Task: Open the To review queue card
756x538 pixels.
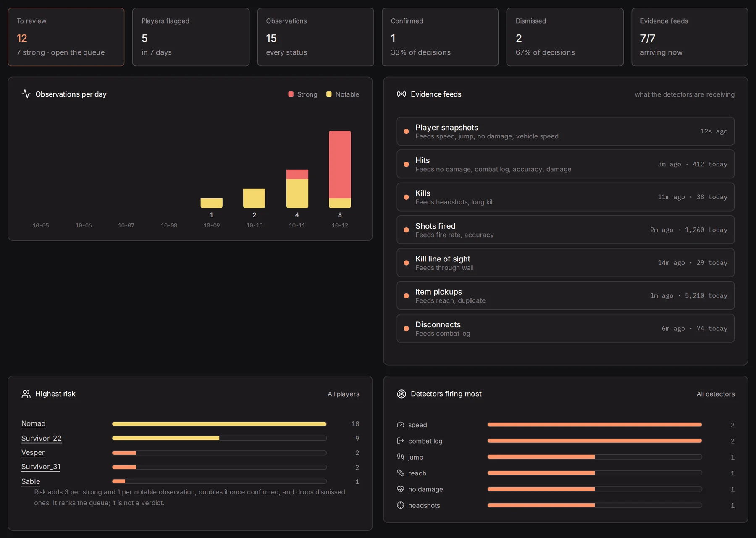Action: coord(66,37)
